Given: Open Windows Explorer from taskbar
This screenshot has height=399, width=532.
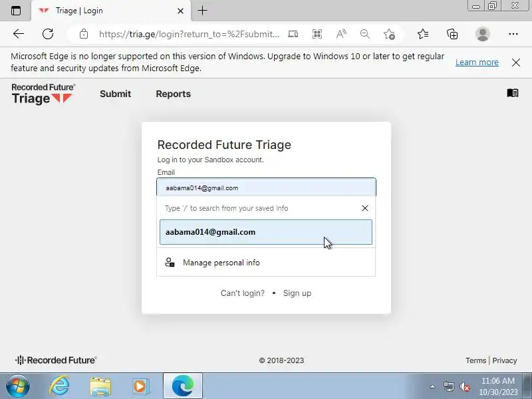Looking at the screenshot, I should tap(100, 386).
